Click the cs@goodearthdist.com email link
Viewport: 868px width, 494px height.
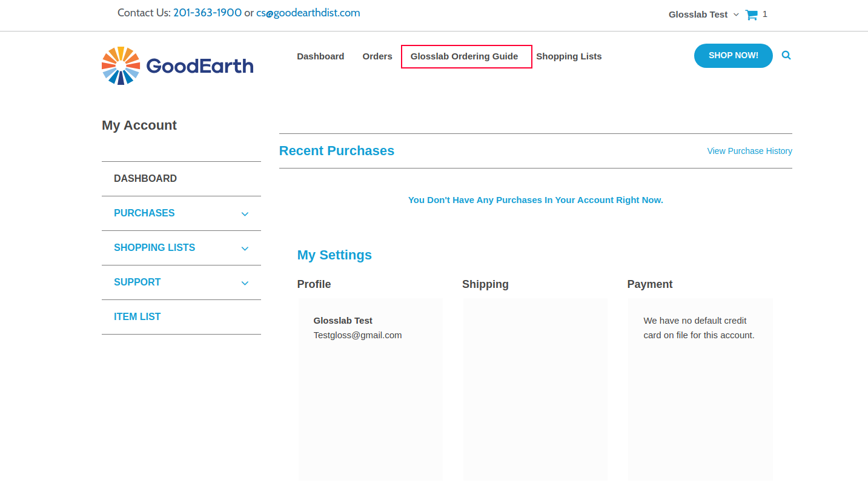pyautogui.click(x=308, y=13)
